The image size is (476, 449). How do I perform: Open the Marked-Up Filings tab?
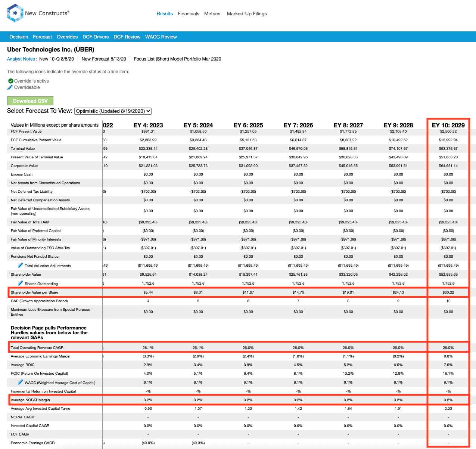click(247, 14)
